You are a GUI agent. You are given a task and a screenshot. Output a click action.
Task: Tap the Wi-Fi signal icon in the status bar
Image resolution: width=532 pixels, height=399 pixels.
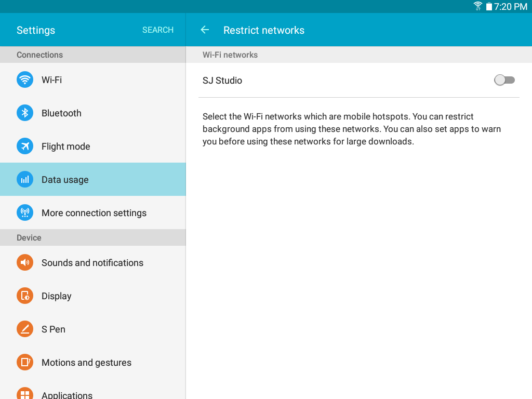coord(478,6)
